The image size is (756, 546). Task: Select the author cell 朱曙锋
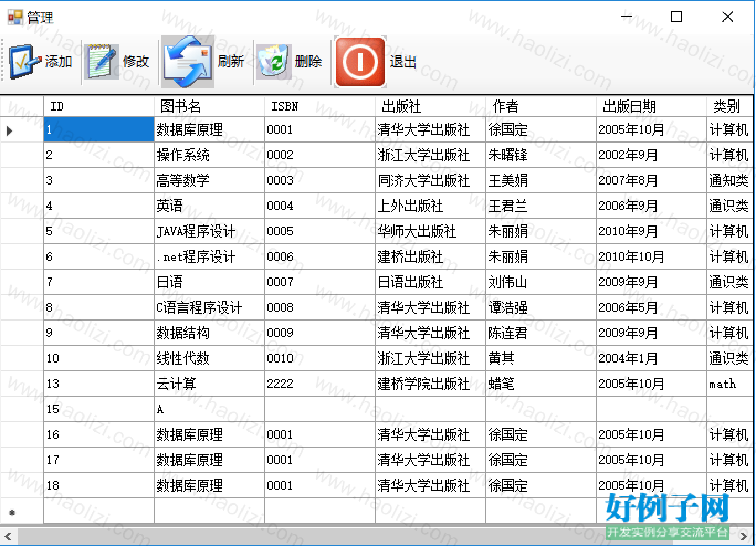[541, 155]
